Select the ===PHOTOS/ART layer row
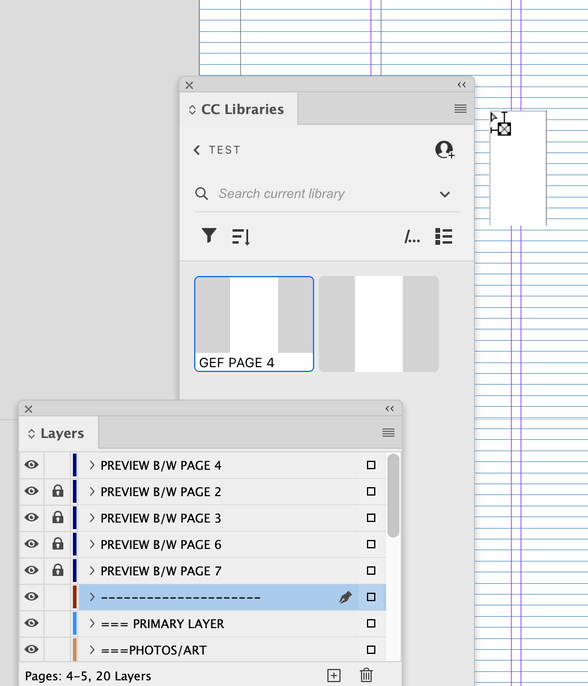588x686 pixels. tap(232, 650)
